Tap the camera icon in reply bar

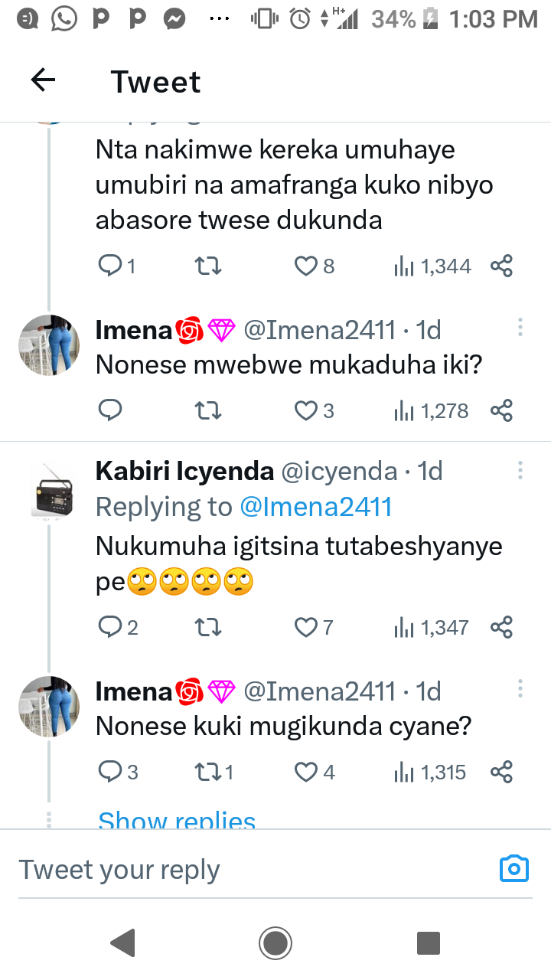(x=514, y=868)
